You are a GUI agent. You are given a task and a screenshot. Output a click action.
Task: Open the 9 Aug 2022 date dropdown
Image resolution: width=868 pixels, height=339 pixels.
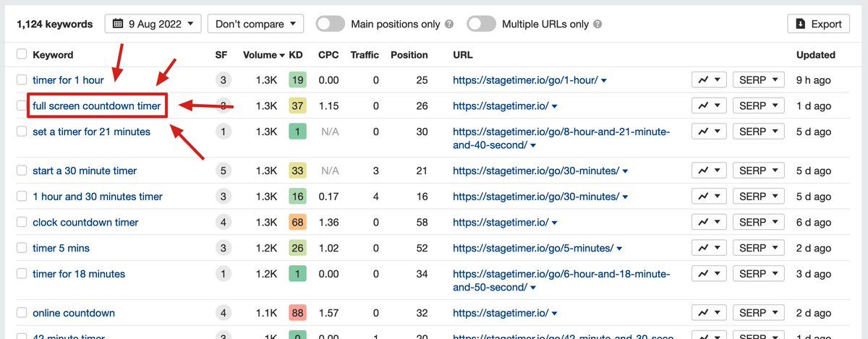(153, 24)
